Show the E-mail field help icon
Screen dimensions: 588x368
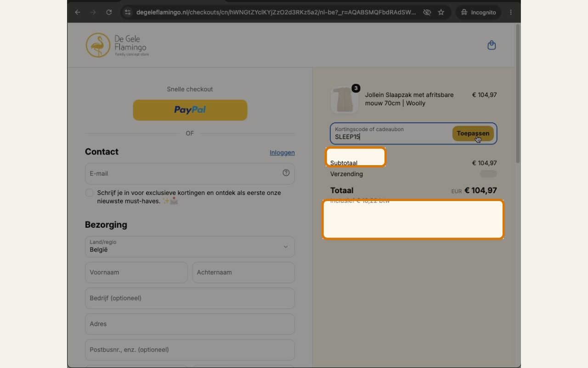pos(286,173)
